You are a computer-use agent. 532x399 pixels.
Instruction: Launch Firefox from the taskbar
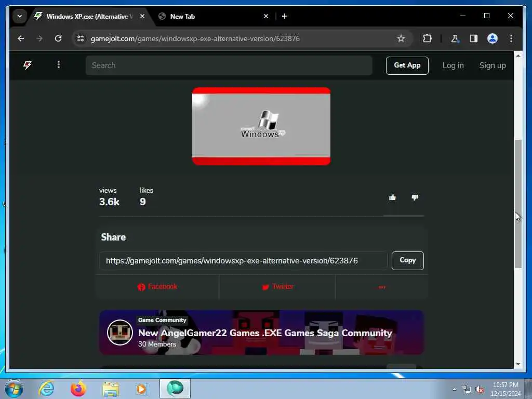pyautogui.click(x=78, y=389)
